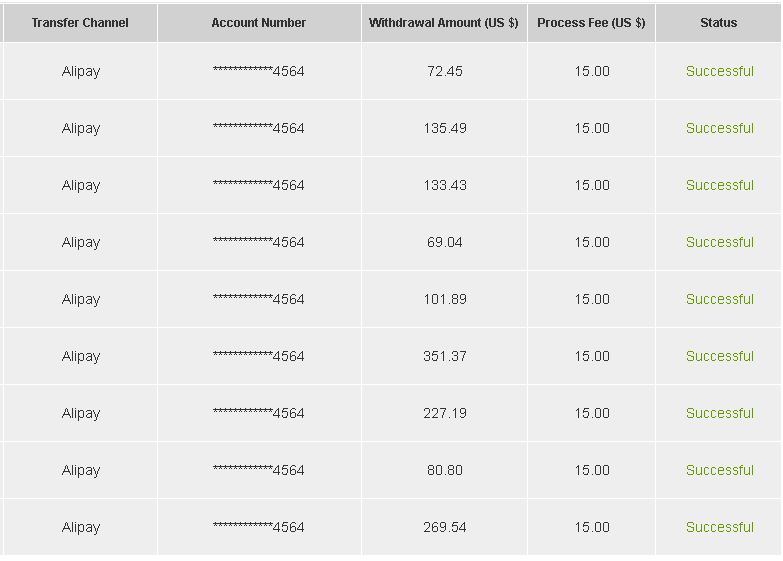Select account number in the 80.80 row
This screenshot has height=561, width=783.
pos(259,470)
